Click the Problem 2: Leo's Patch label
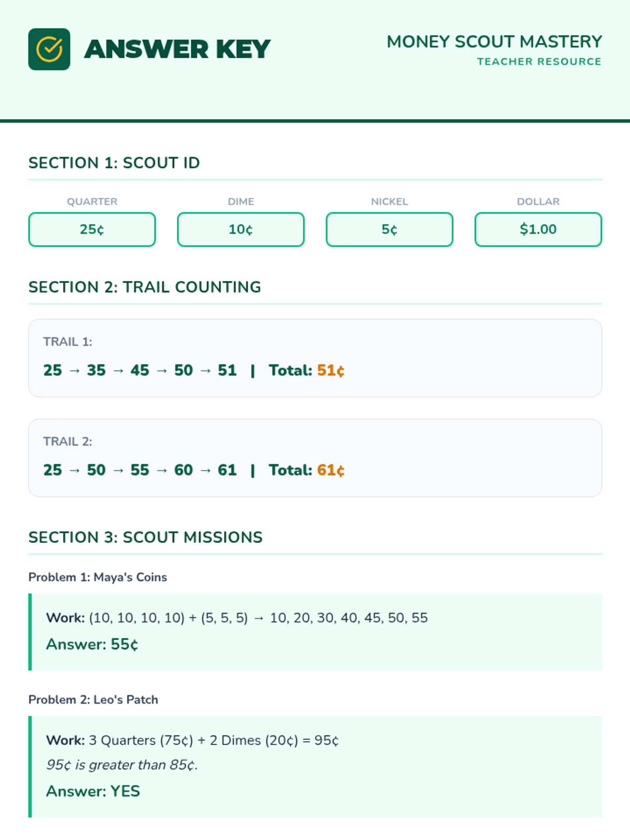This screenshot has width=630, height=840. [93, 700]
